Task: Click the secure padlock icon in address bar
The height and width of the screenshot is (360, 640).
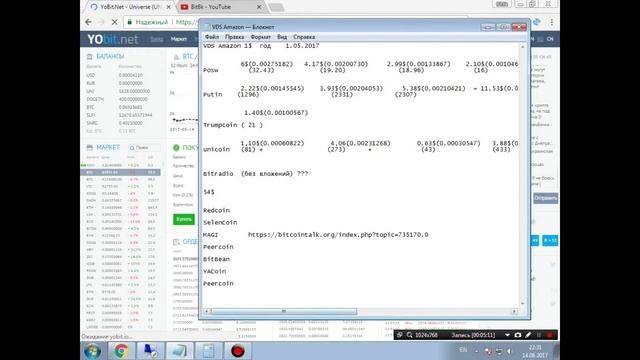Action: pos(129,22)
